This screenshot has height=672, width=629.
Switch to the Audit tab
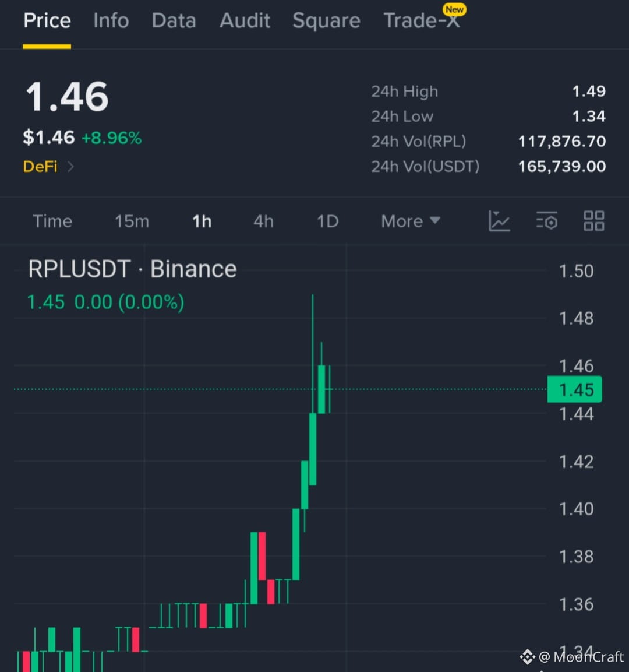coord(245,20)
